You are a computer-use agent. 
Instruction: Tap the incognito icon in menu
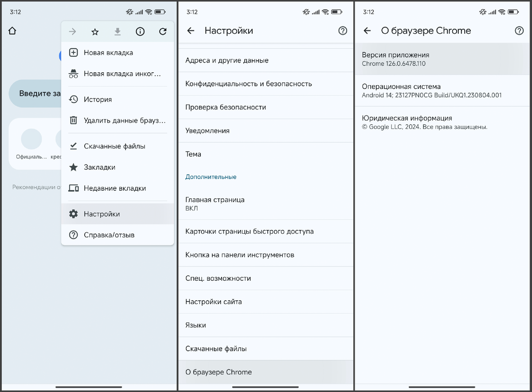coord(74,74)
